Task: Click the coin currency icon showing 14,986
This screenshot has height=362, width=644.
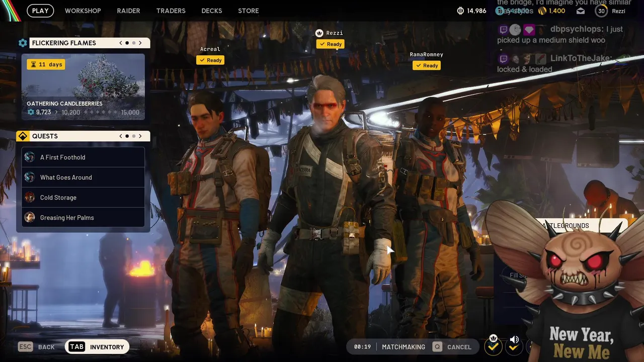Action: point(460,11)
